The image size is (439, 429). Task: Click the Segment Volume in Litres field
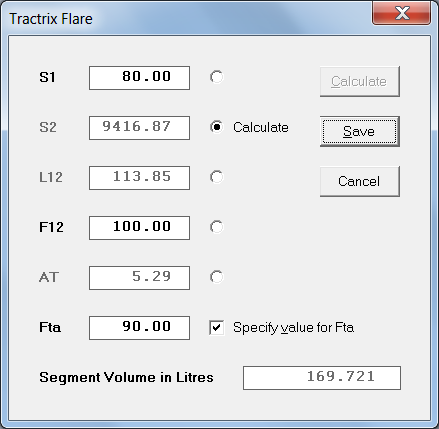point(322,378)
